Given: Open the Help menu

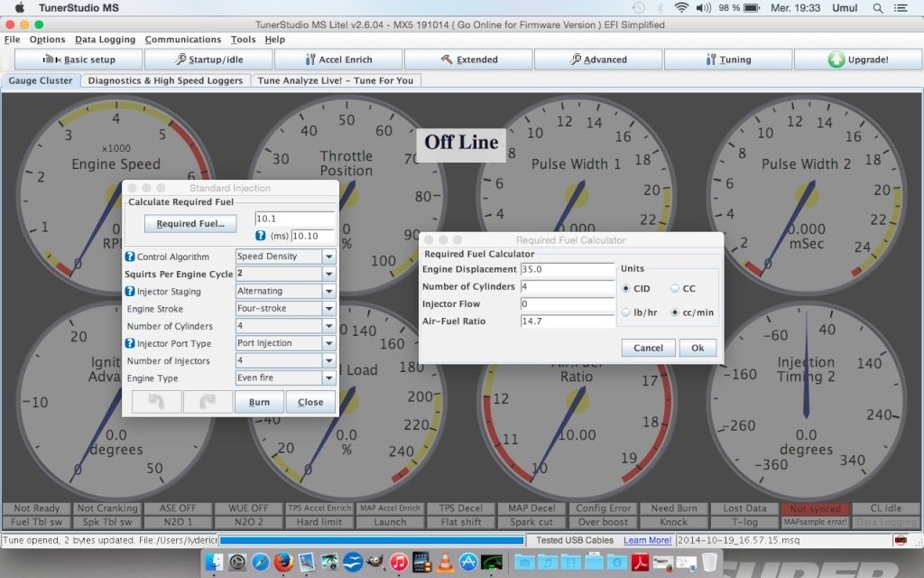Looking at the screenshot, I should coord(274,40).
